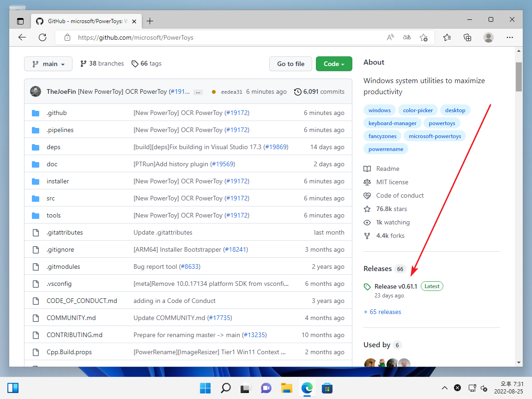
Task: Open Microsoft Store from taskbar
Action: click(x=327, y=388)
